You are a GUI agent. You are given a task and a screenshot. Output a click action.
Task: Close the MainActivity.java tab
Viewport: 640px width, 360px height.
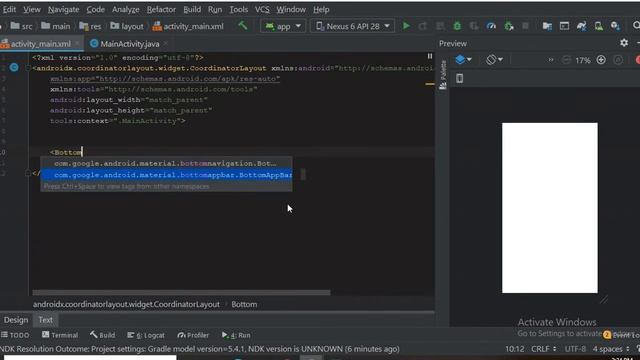point(165,43)
